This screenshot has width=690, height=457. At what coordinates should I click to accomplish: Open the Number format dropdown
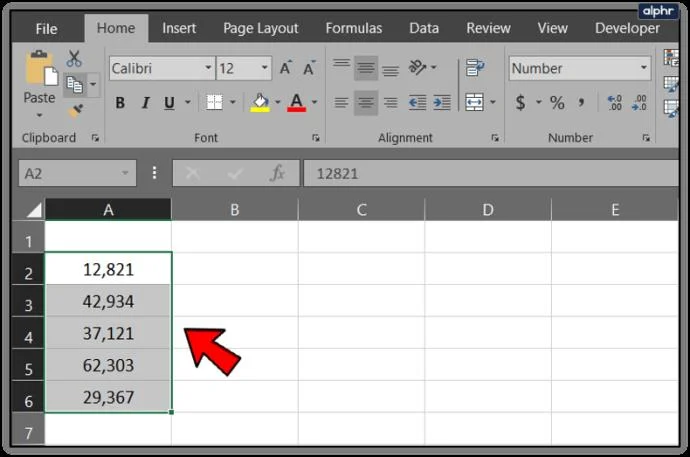[580, 68]
